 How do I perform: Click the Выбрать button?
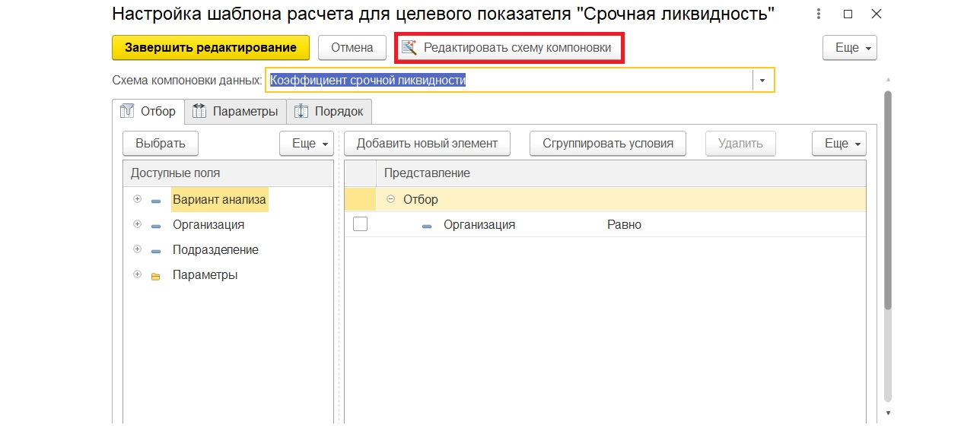[x=161, y=143]
